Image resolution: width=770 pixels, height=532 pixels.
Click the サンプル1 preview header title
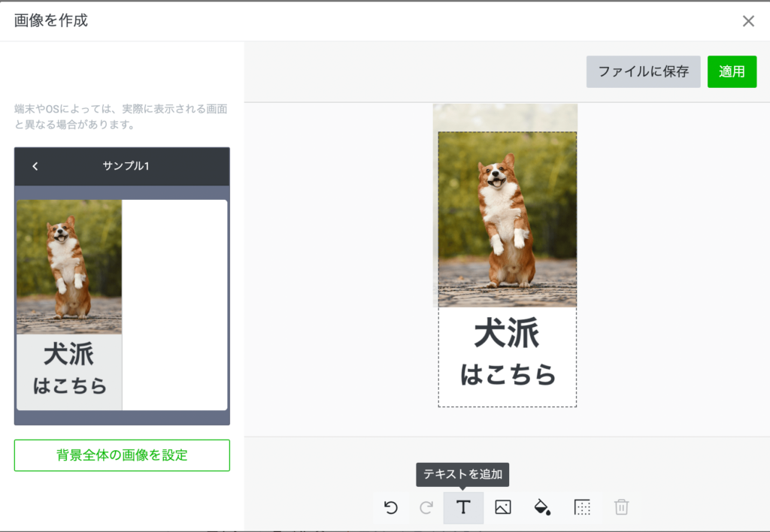126,166
